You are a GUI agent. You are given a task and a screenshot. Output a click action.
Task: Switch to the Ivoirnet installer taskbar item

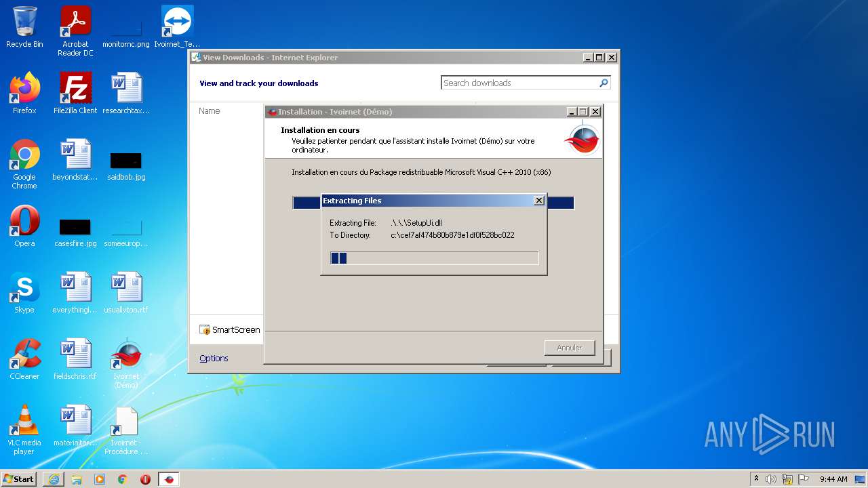click(169, 479)
